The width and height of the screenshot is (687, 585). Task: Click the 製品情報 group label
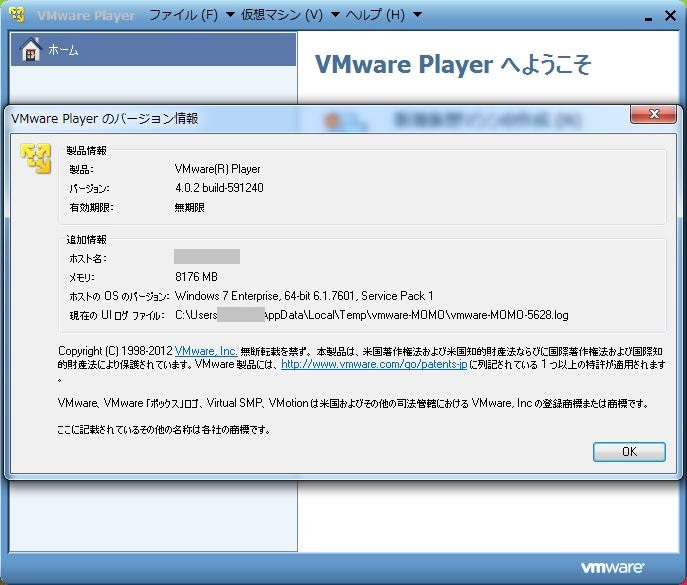coord(86,151)
